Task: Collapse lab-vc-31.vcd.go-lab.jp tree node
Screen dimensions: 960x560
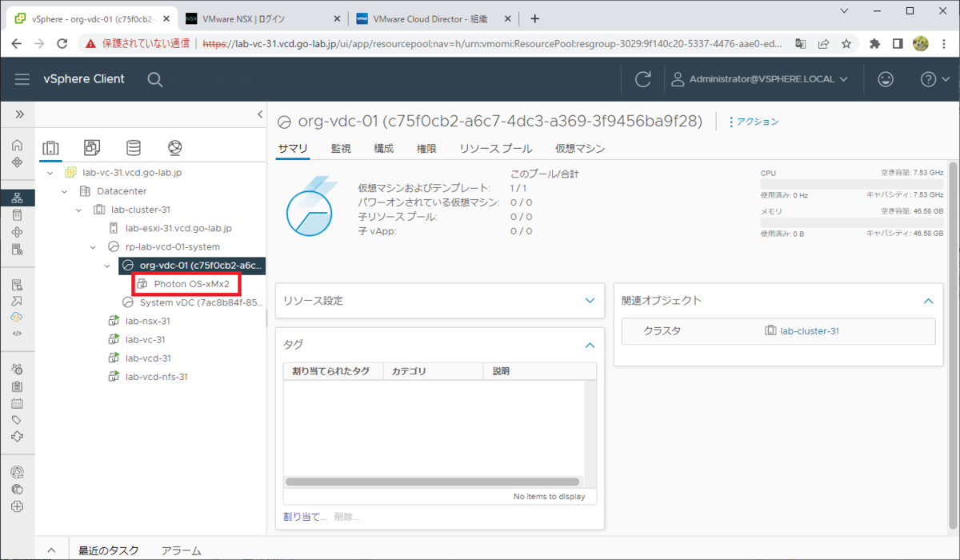Action: [x=50, y=173]
